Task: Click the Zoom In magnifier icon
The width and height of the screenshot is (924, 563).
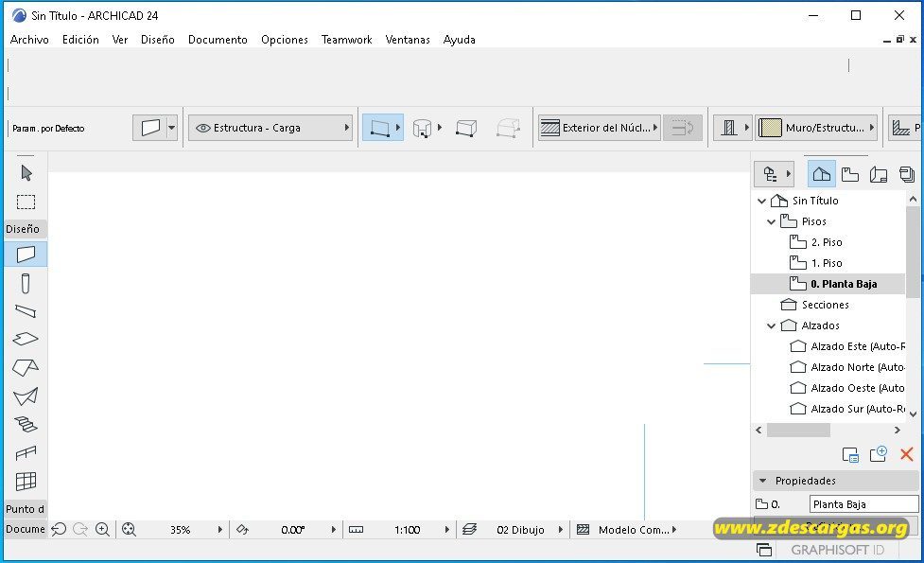Action: pyautogui.click(x=102, y=529)
